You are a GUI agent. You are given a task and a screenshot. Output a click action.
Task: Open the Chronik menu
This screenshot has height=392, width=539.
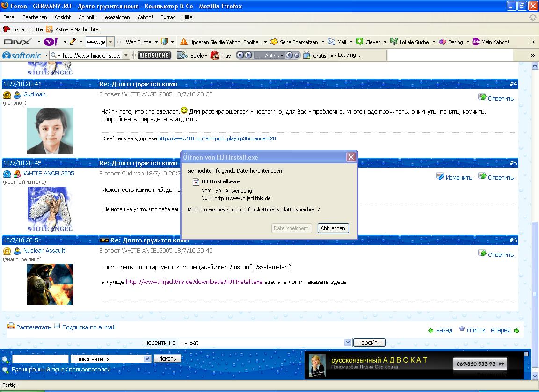pos(87,17)
